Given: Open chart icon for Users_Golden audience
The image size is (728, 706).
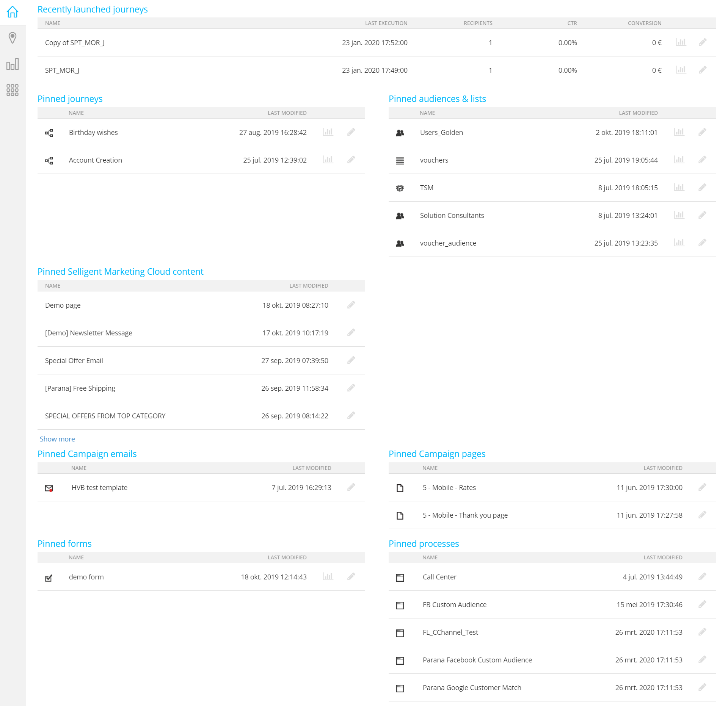Looking at the screenshot, I should click(x=679, y=132).
